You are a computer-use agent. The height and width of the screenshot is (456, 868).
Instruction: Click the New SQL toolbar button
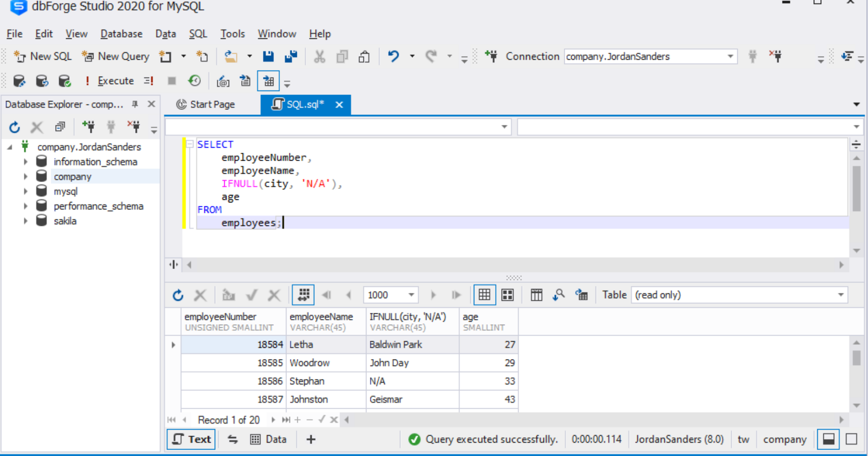point(43,56)
